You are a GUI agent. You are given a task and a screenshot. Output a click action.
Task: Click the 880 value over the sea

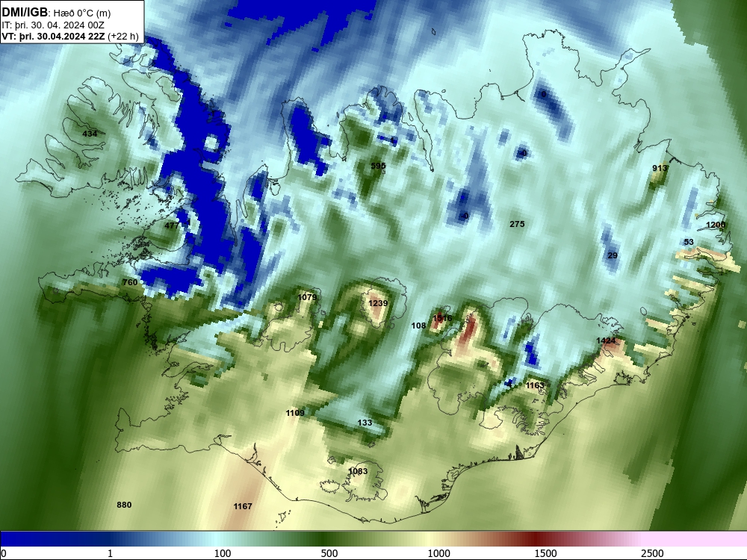click(x=124, y=505)
